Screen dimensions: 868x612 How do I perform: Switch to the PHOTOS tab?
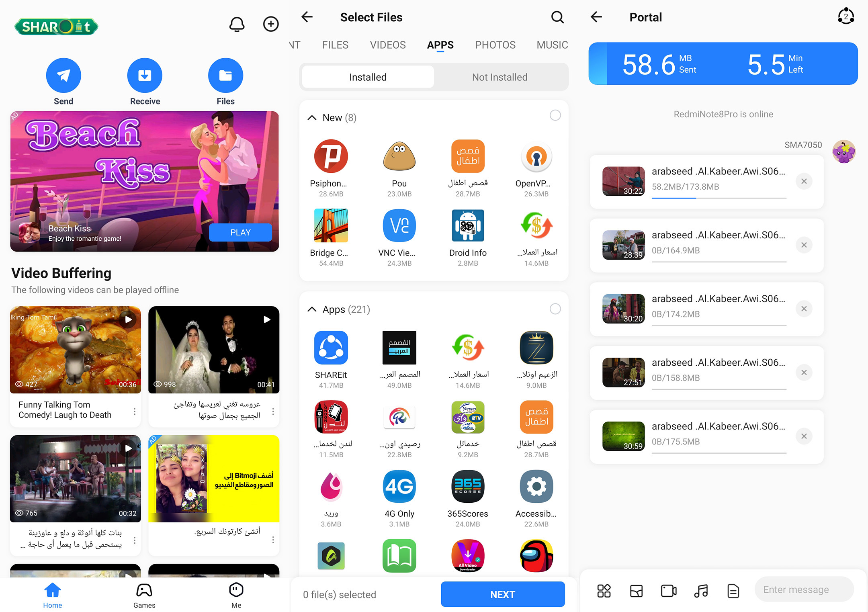(495, 45)
